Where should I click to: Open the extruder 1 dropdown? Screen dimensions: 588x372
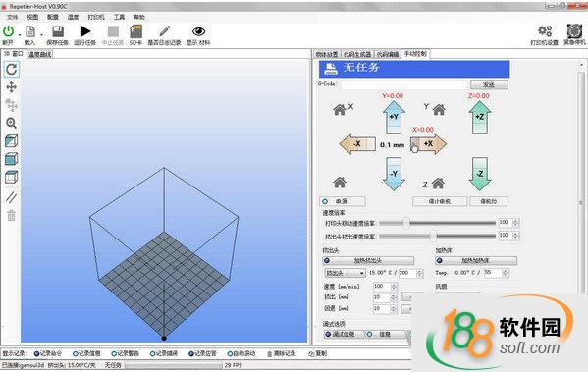[345, 273]
